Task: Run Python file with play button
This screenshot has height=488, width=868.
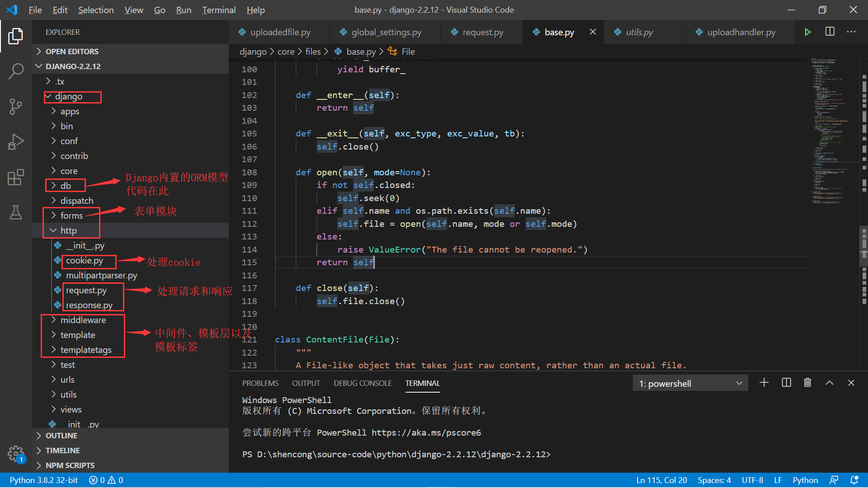Action: (x=807, y=32)
